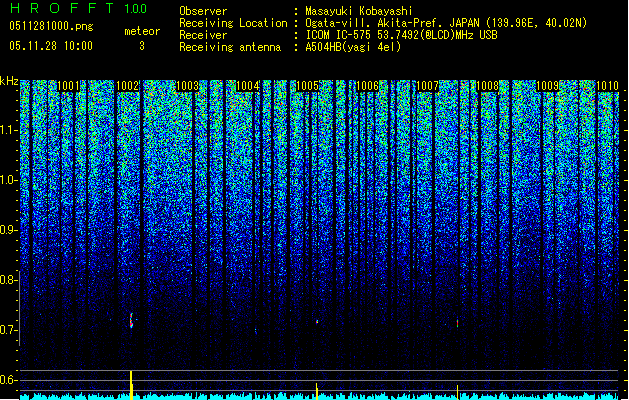Click the meteor echo near 1007
This screenshot has width=629, height=400.
coord(457,323)
